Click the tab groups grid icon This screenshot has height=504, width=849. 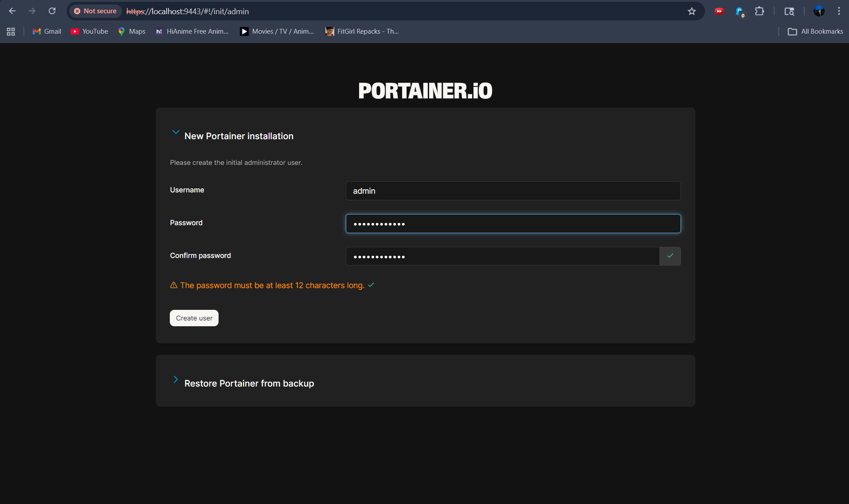click(x=11, y=31)
